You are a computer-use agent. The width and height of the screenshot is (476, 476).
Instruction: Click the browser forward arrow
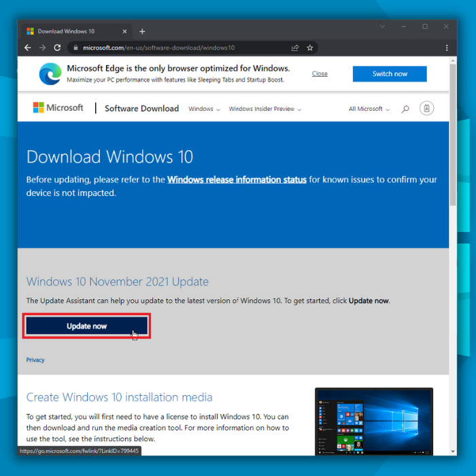(x=42, y=48)
